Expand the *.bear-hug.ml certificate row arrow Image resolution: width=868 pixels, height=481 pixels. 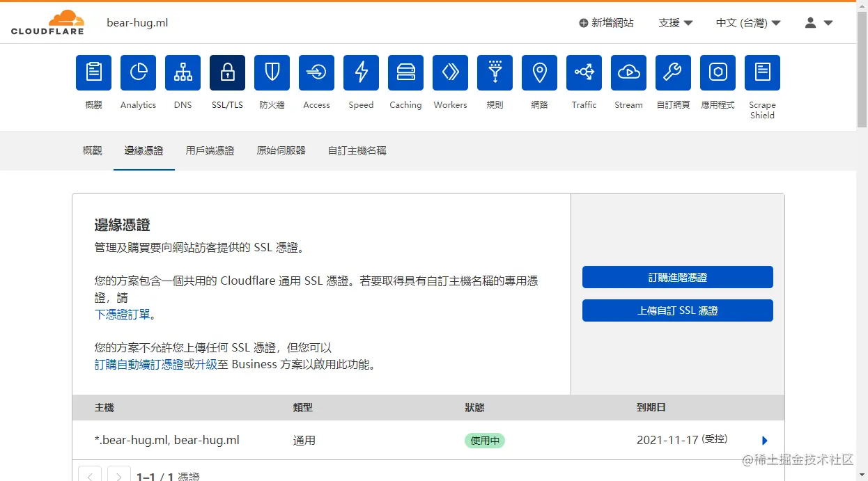[x=765, y=441]
